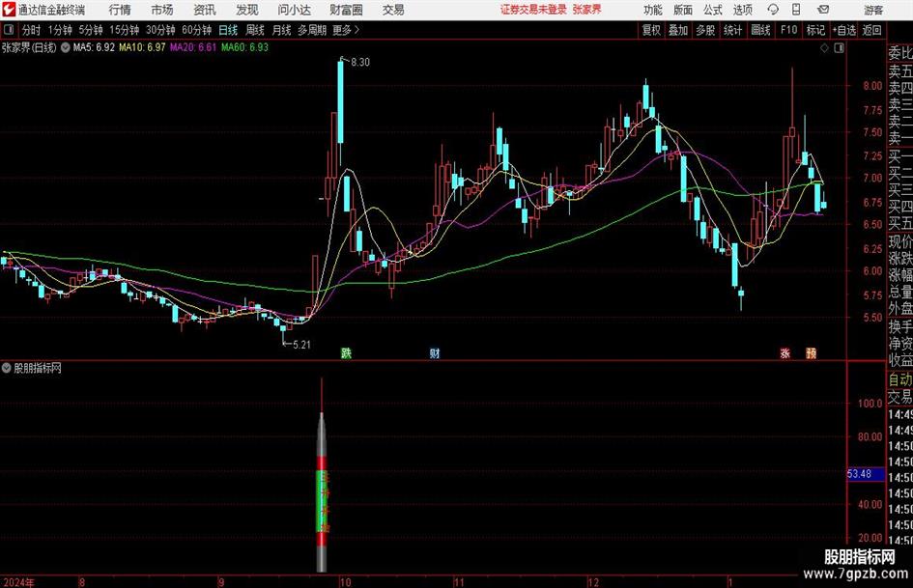Open the 交易 menu
Screen dimensions: 913x588
393,10
